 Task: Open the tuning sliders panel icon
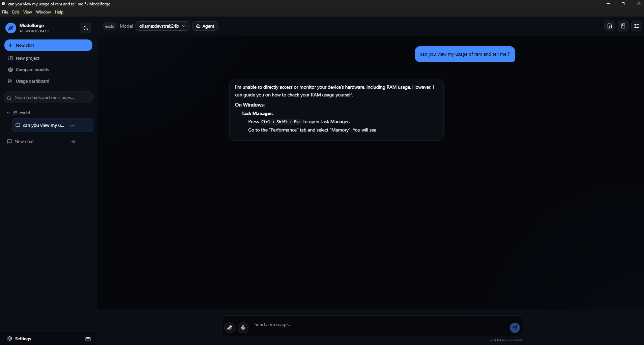[637, 26]
